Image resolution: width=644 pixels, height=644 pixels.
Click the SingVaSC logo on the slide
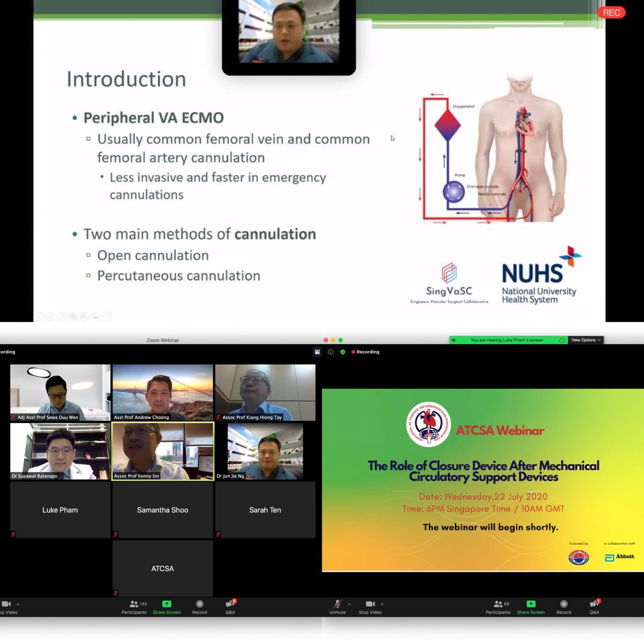(x=449, y=283)
